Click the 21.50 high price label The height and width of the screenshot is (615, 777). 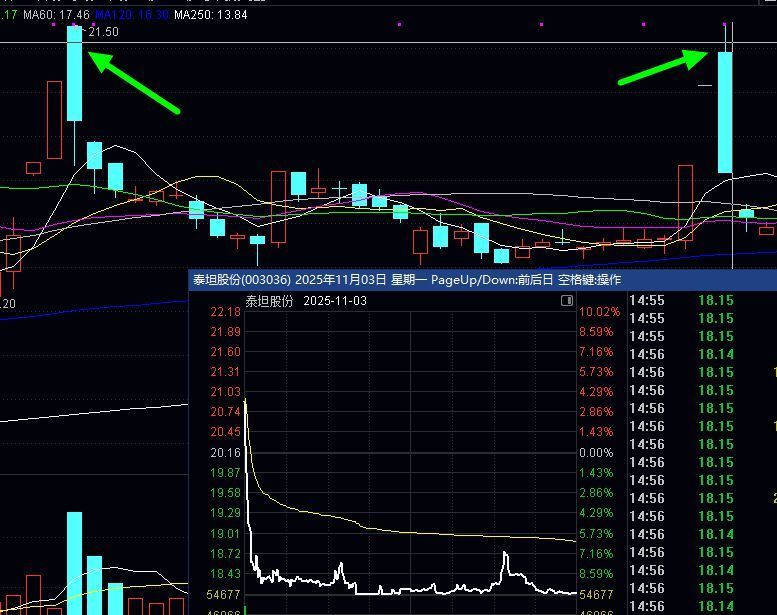pos(103,32)
